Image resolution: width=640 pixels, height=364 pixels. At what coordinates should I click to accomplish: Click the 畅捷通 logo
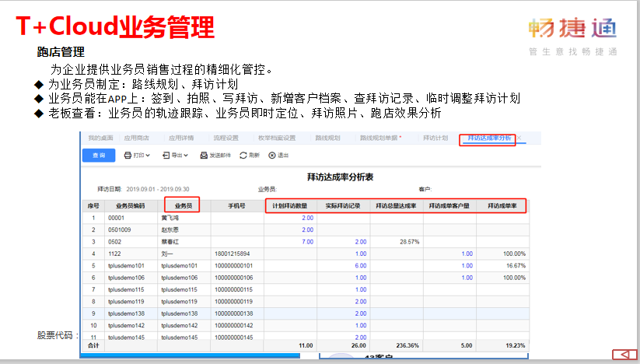pyautogui.click(x=572, y=29)
